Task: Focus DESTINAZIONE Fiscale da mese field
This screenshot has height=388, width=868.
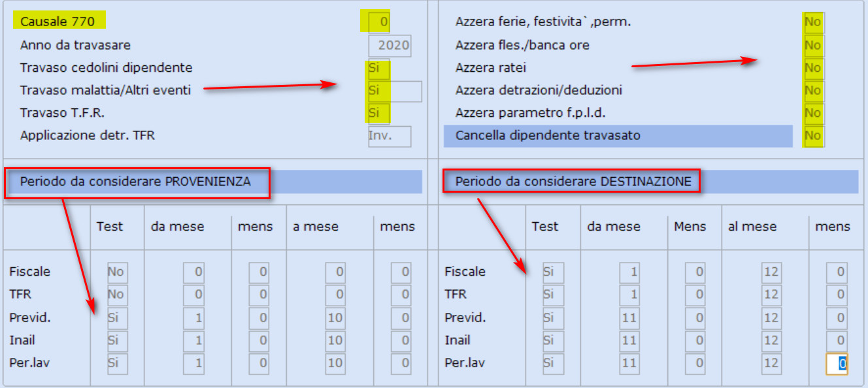Action: click(629, 272)
